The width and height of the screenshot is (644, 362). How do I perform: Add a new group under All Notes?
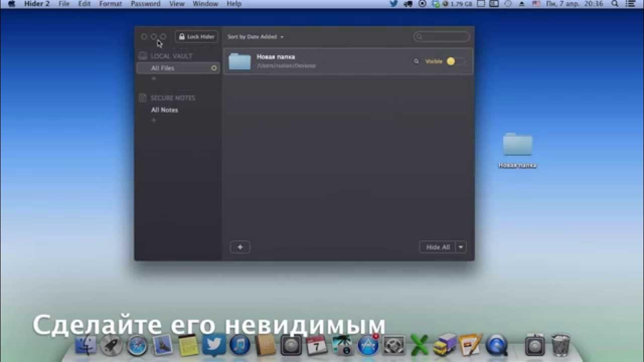coord(154,120)
